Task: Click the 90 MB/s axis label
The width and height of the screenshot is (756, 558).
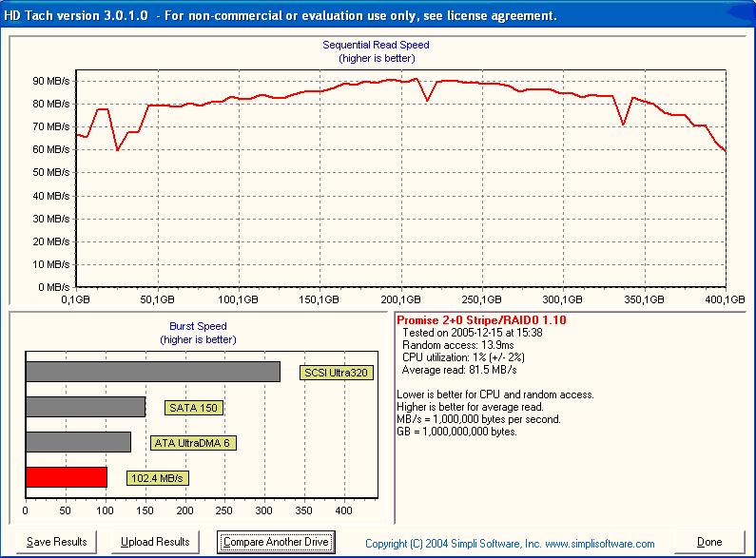Action: pos(51,81)
